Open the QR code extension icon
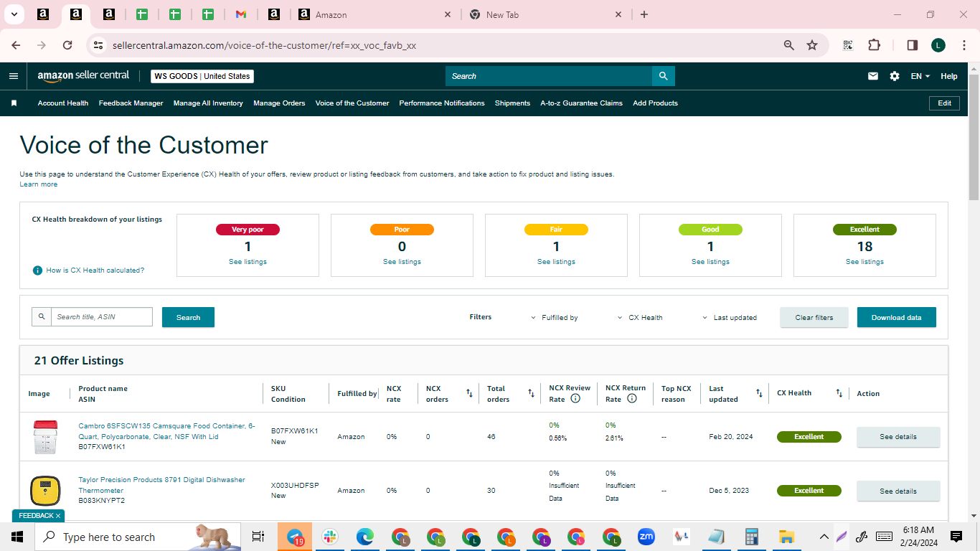Screen dimensions: 980x551 tap(848, 45)
